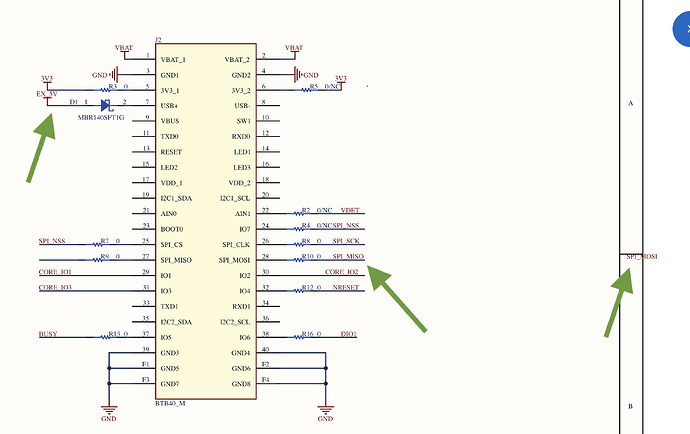Select the R12 resistor on IO4 line
This screenshot has width=690, height=434.
pyautogui.click(x=298, y=291)
